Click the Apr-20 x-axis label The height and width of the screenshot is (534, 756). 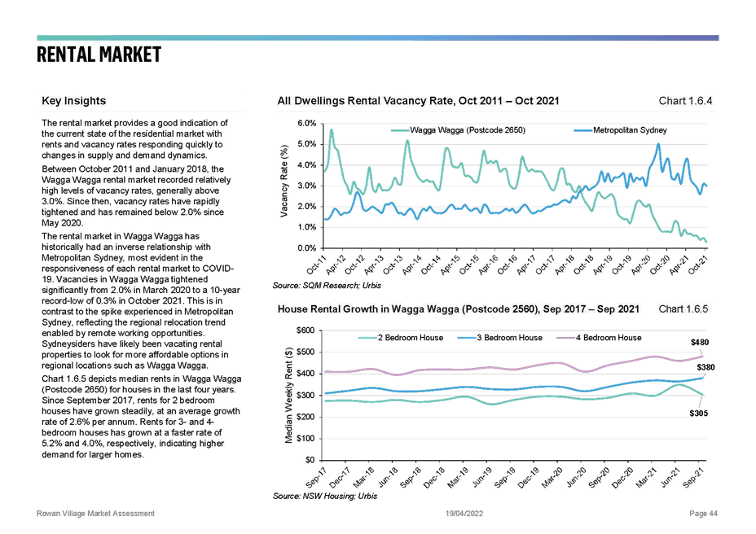click(x=641, y=264)
